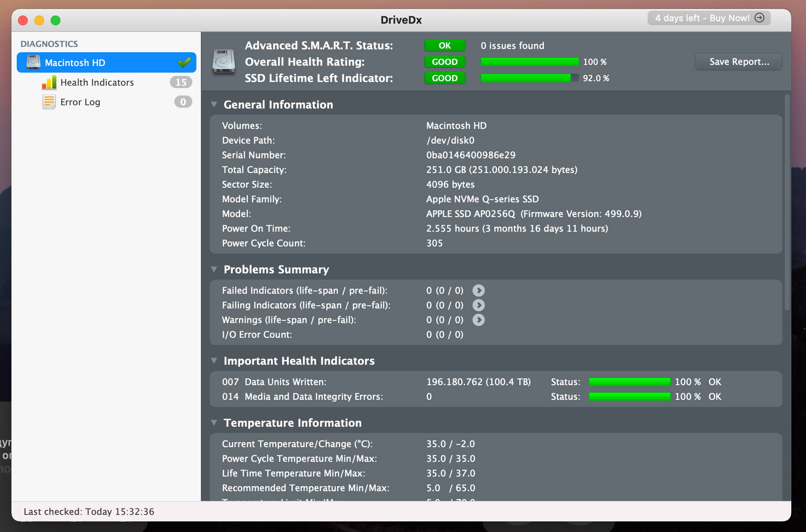
Task: Click Power Cycle Temperature value 35.0 / 35.0
Action: click(451, 459)
